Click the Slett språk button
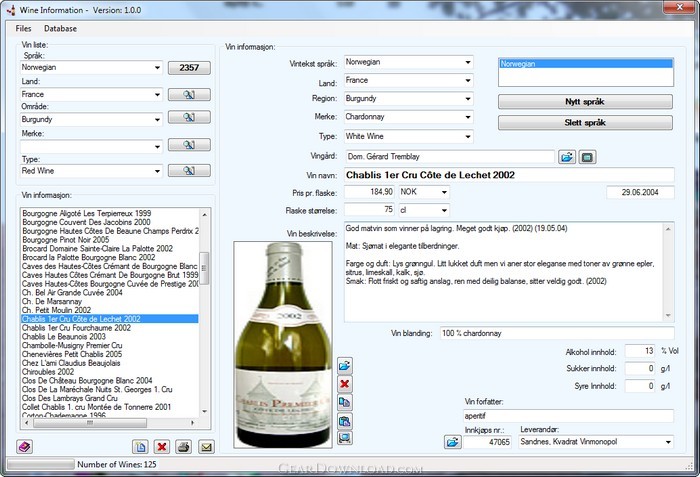The image size is (700, 477). 585,123
